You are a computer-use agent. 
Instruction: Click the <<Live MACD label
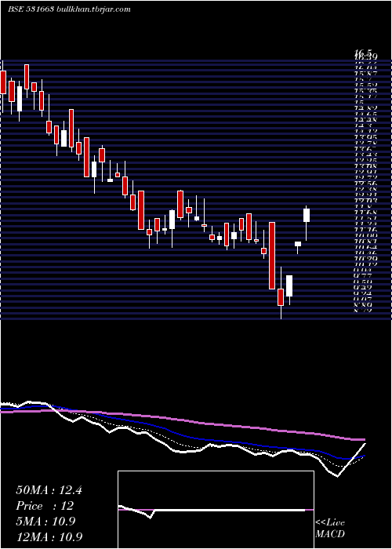(x=330, y=529)
